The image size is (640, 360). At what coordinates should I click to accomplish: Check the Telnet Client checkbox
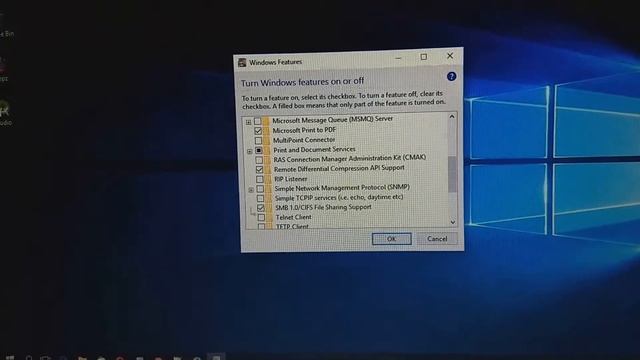261,218
